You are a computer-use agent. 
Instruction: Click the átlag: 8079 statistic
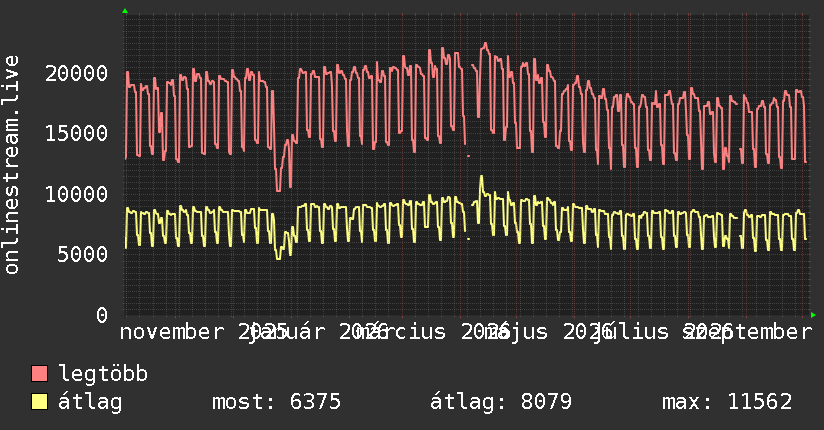(x=501, y=402)
